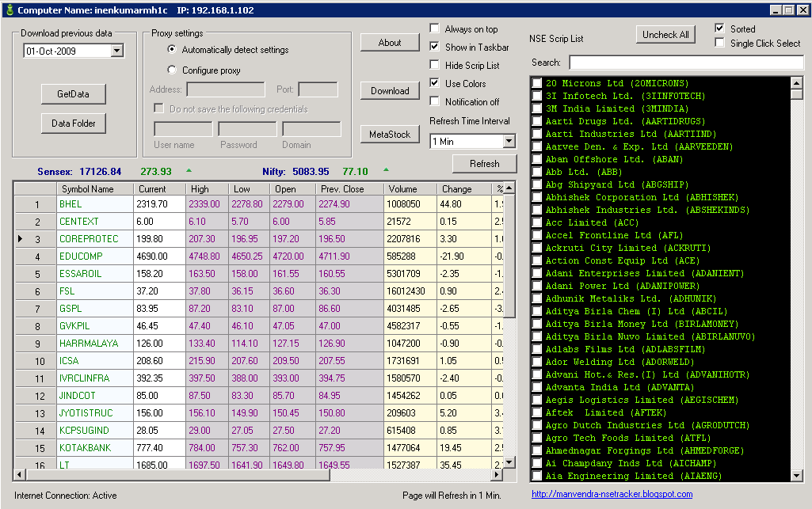
Task: Click the Nifty value 5083.95
Action: (311, 171)
